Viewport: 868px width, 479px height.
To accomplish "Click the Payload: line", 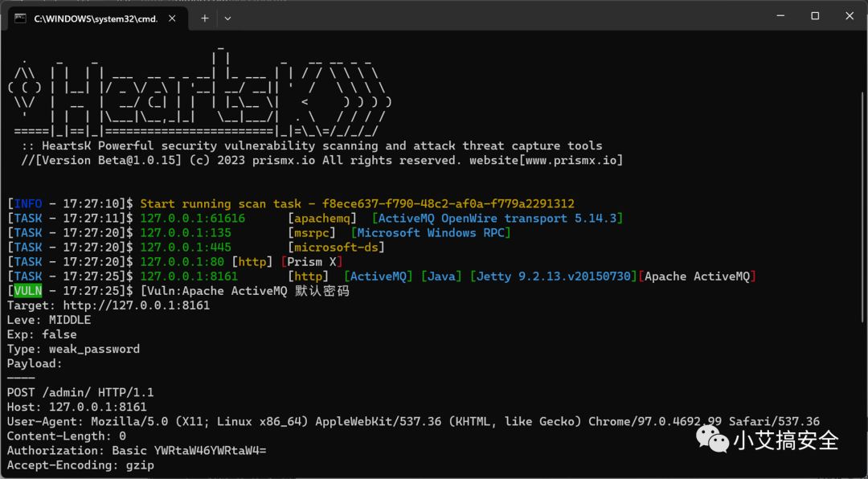I will (35, 363).
